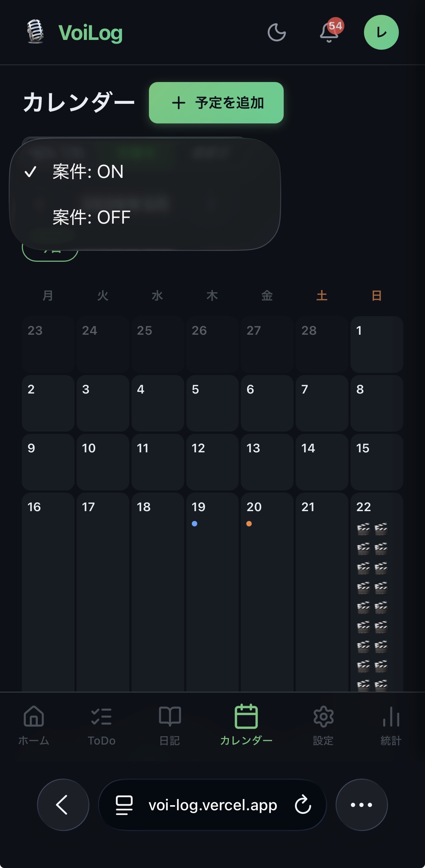Open notifications via the bell icon

point(329,33)
